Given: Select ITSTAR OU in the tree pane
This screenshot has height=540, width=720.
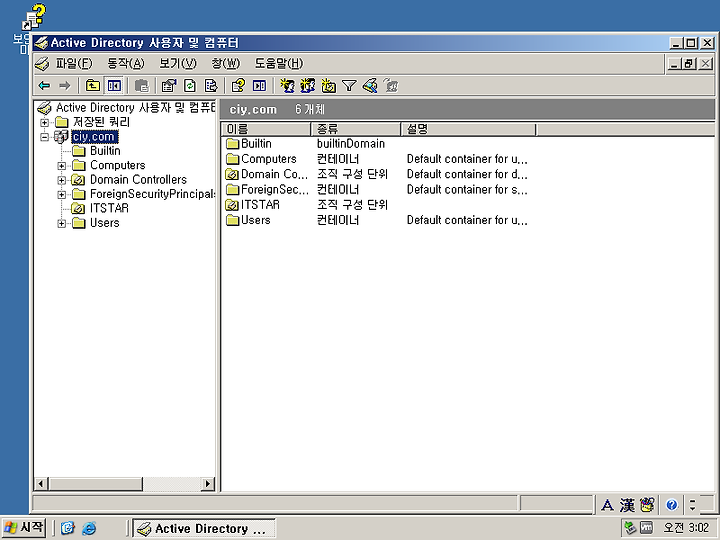Looking at the screenshot, I should pyautogui.click(x=109, y=208).
